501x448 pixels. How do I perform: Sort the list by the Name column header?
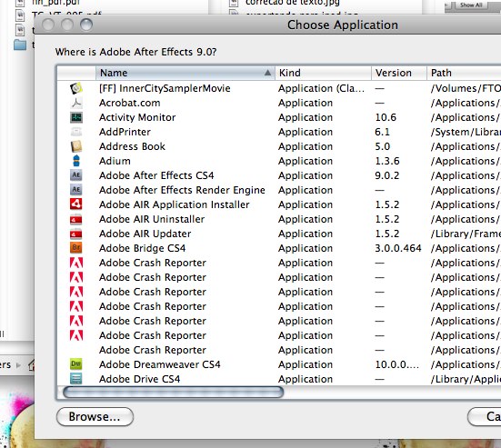185,73
